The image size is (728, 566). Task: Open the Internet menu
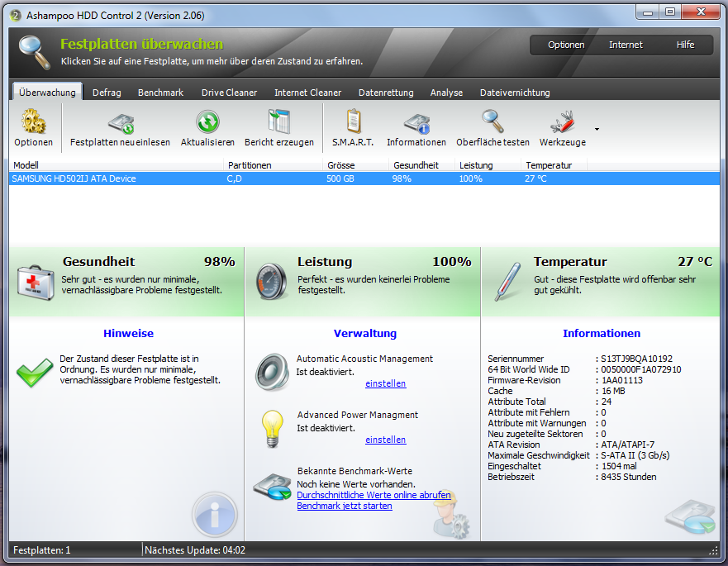point(626,45)
